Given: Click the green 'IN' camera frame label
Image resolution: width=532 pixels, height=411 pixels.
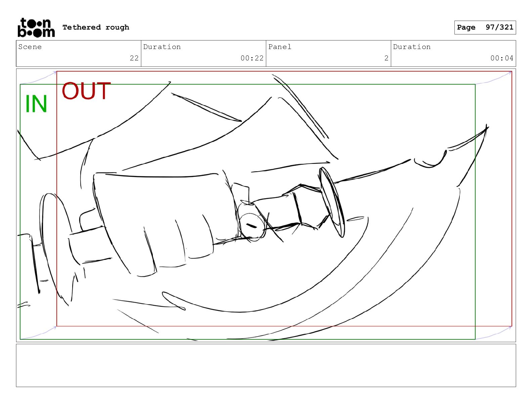Looking at the screenshot, I should 36,104.
